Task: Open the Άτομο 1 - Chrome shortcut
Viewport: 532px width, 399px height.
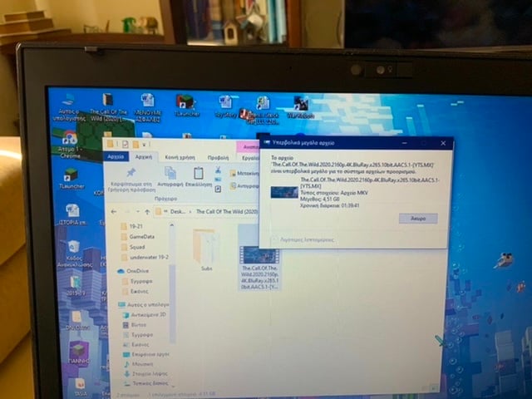Action: [x=69, y=145]
